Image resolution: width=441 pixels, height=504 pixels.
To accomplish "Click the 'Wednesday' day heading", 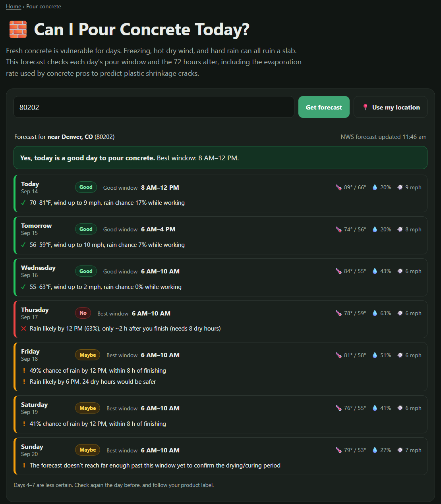I will pyautogui.click(x=38, y=268).
